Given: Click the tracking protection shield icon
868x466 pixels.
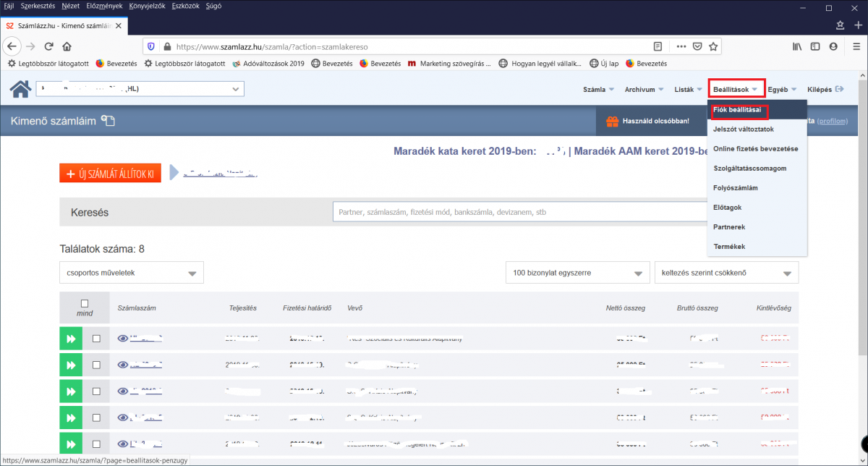Looking at the screenshot, I should click(x=151, y=46).
